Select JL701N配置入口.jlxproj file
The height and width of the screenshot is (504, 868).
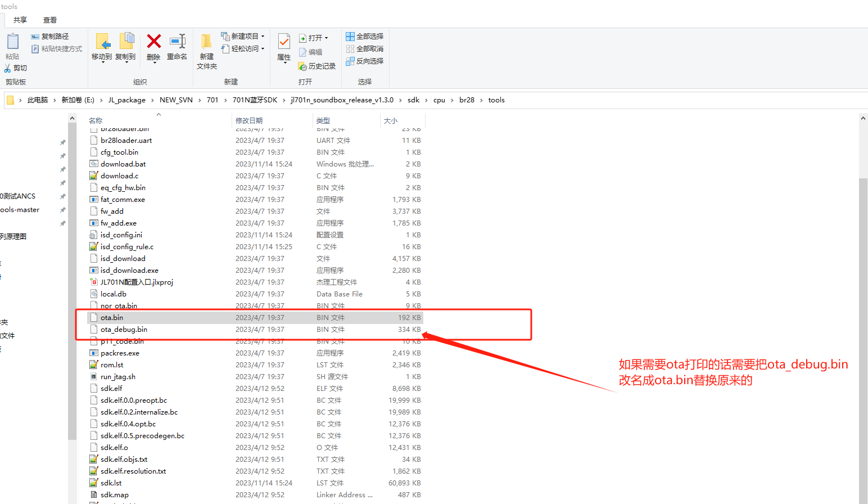click(x=255, y=282)
